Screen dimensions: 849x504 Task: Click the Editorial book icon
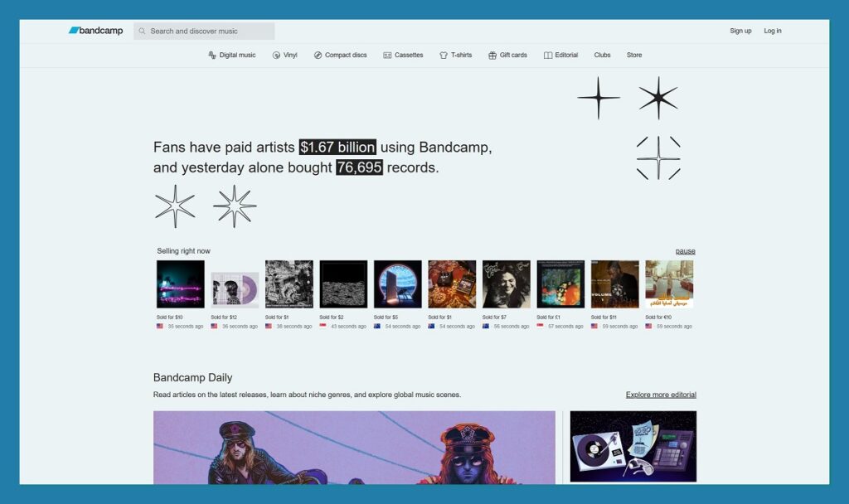point(548,56)
